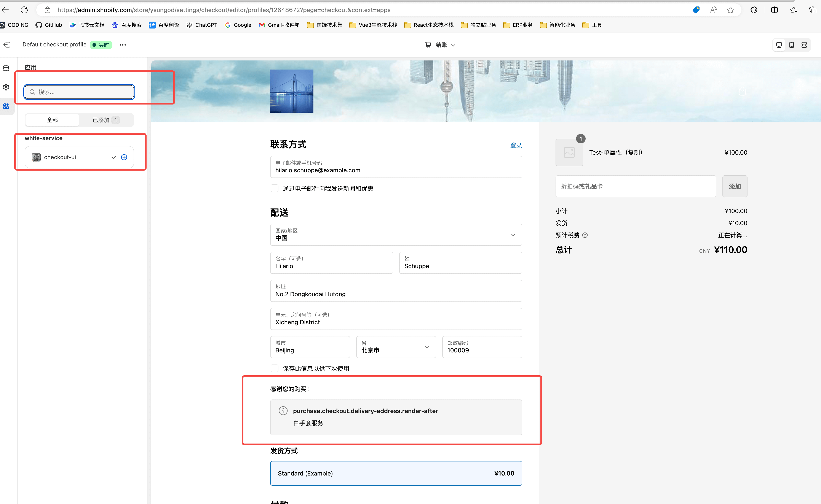Screen dimensions: 821x504
Task: Click the tax estimate help icon
Action: pos(585,235)
